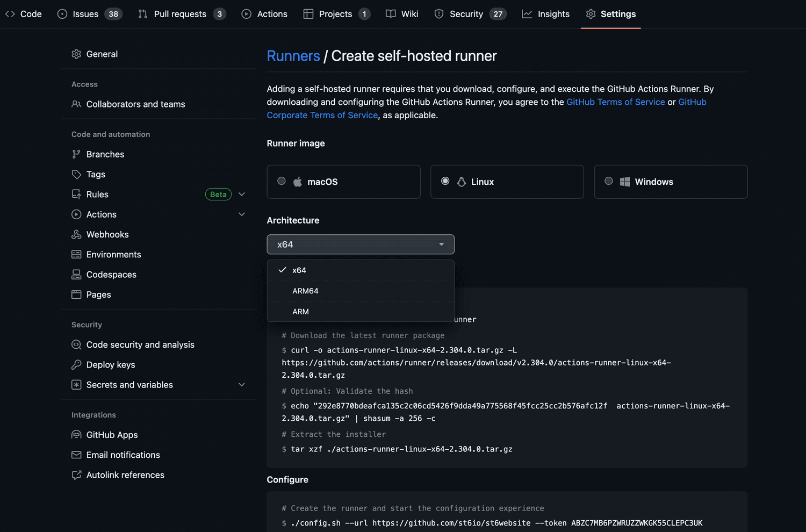Open the Wiki tab
This screenshot has width=806, height=532.
pos(402,14)
